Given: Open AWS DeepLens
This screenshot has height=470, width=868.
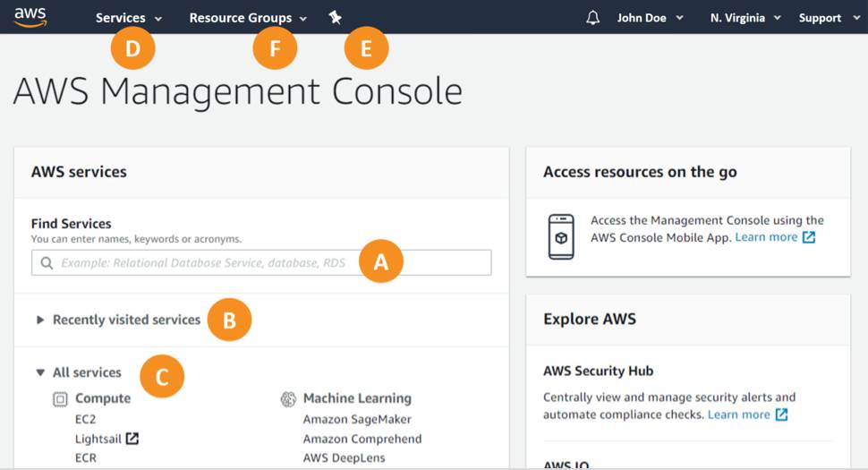Looking at the screenshot, I should 344,458.
